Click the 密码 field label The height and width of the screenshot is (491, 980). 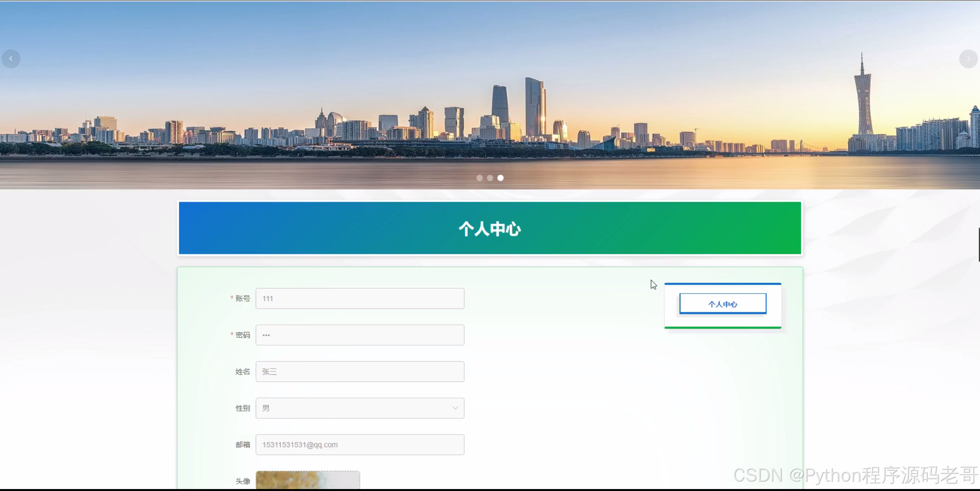click(242, 335)
